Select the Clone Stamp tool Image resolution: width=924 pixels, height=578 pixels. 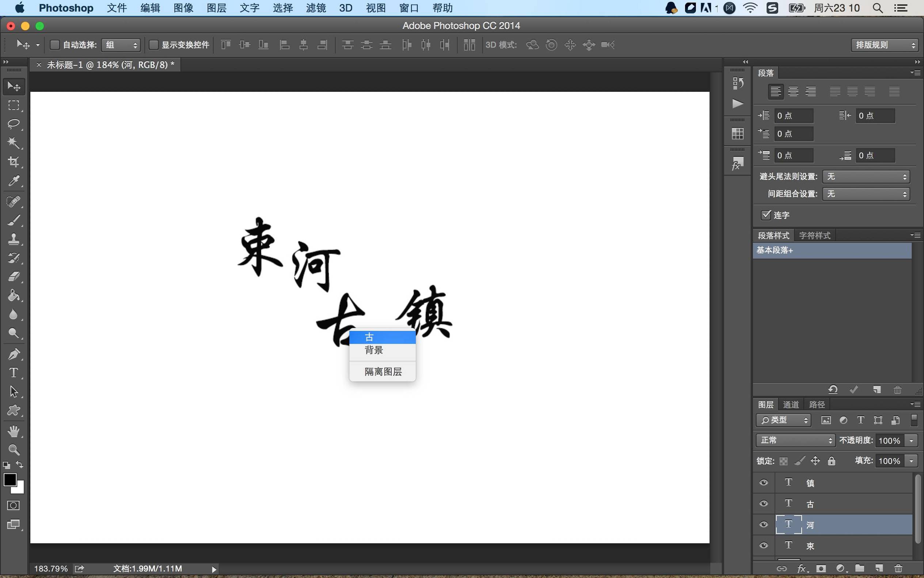[x=14, y=239]
